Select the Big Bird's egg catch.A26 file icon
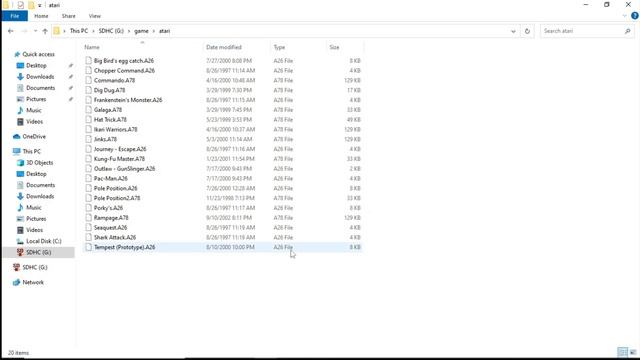 tap(88, 60)
